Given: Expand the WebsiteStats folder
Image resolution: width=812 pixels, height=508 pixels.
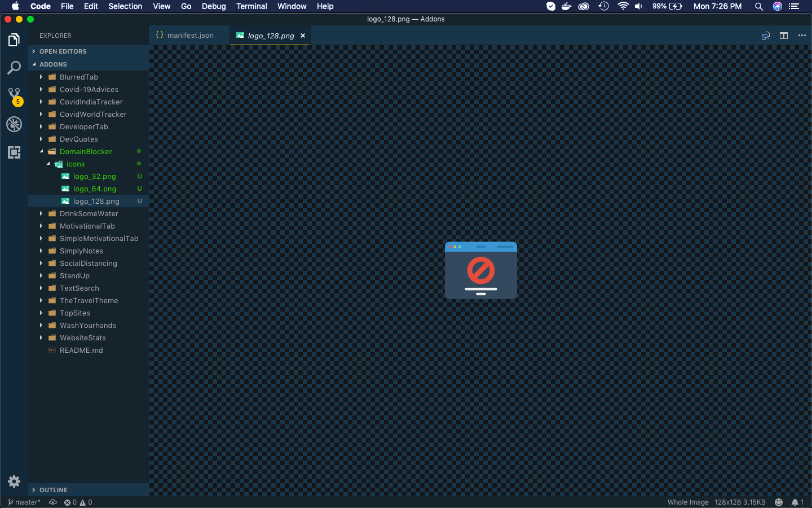Looking at the screenshot, I should [89, 338].
